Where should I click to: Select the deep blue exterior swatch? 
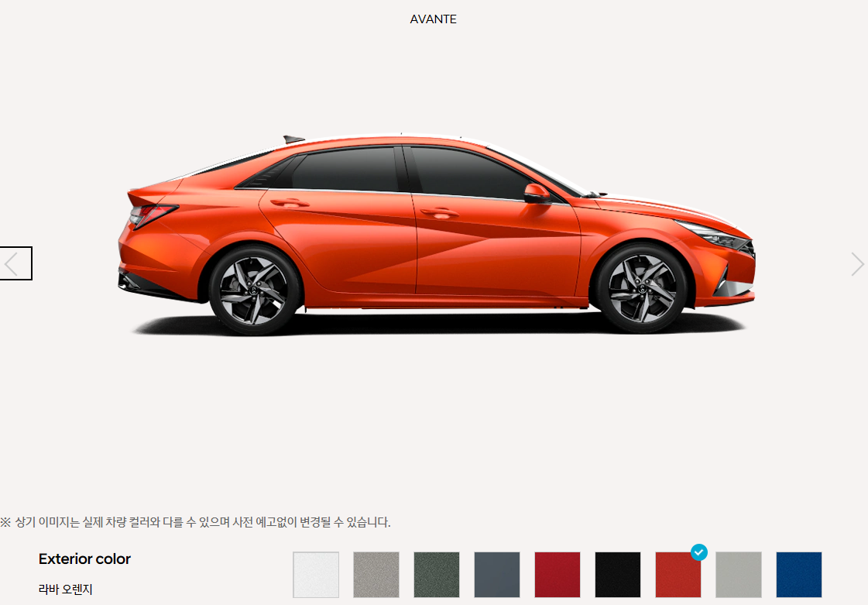(799, 575)
